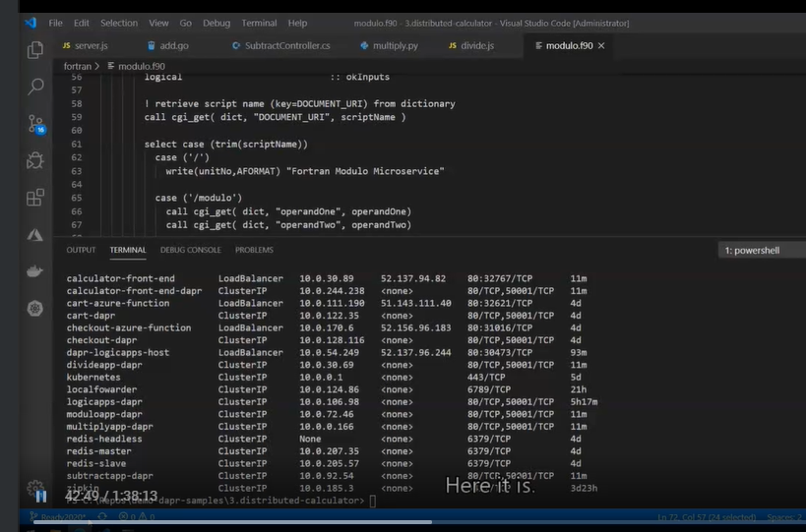Click checkout-azure-function service name
The image size is (806, 532).
click(x=129, y=327)
